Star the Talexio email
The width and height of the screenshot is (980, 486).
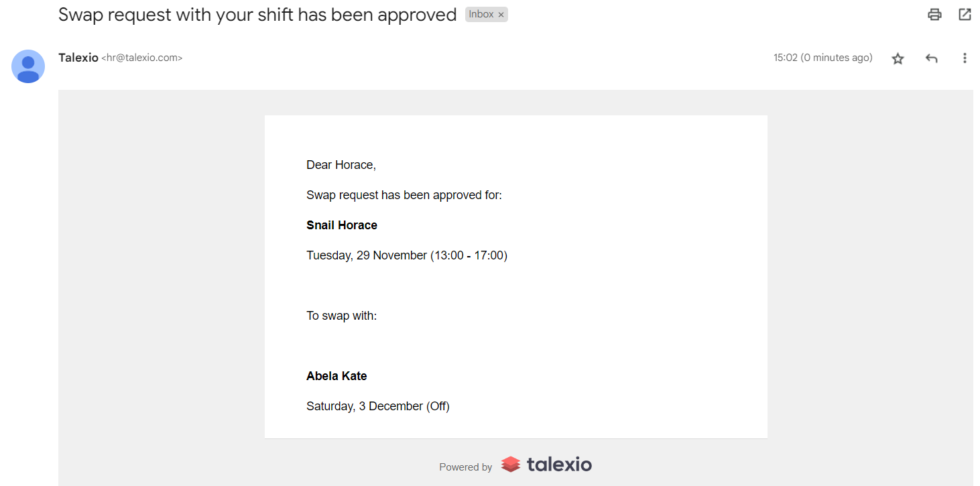(x=898, y=58)
